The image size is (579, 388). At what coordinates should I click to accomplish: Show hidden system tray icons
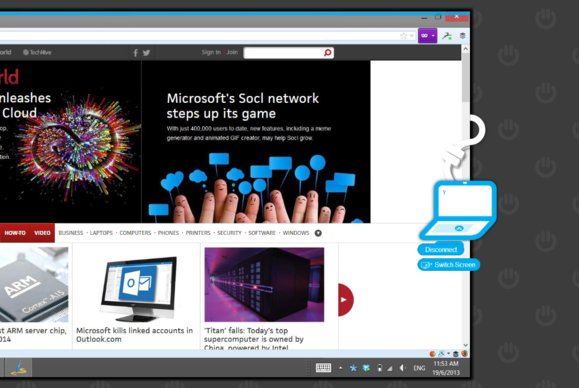(x=340, y=368)
